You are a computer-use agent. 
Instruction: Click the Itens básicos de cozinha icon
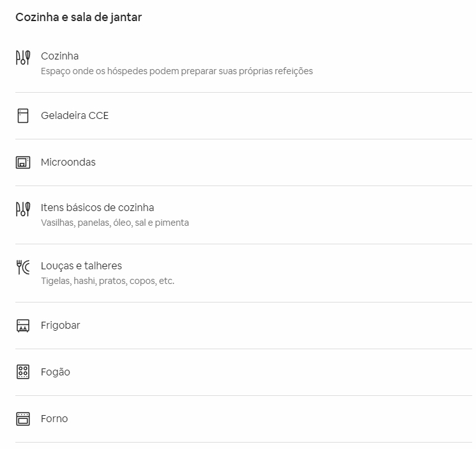pyautogui.click(x=23, y=209)
